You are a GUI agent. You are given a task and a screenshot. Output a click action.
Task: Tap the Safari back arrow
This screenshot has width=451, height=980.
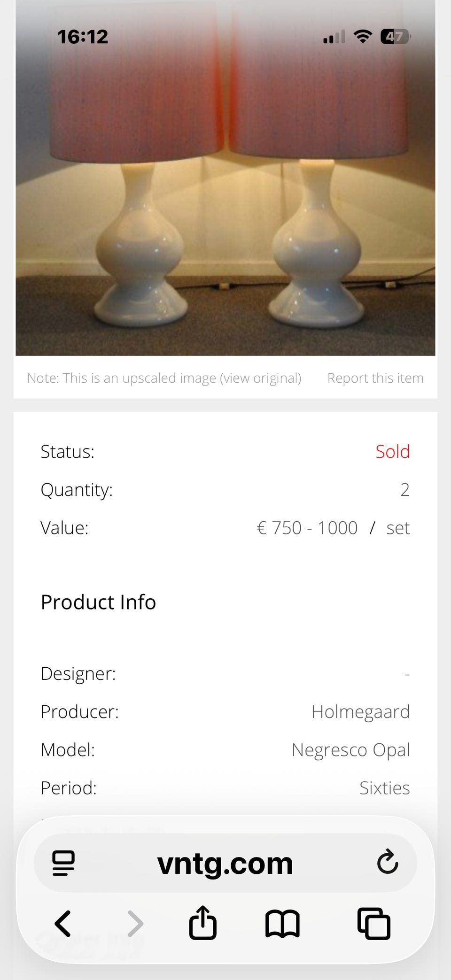pos(63,924)
